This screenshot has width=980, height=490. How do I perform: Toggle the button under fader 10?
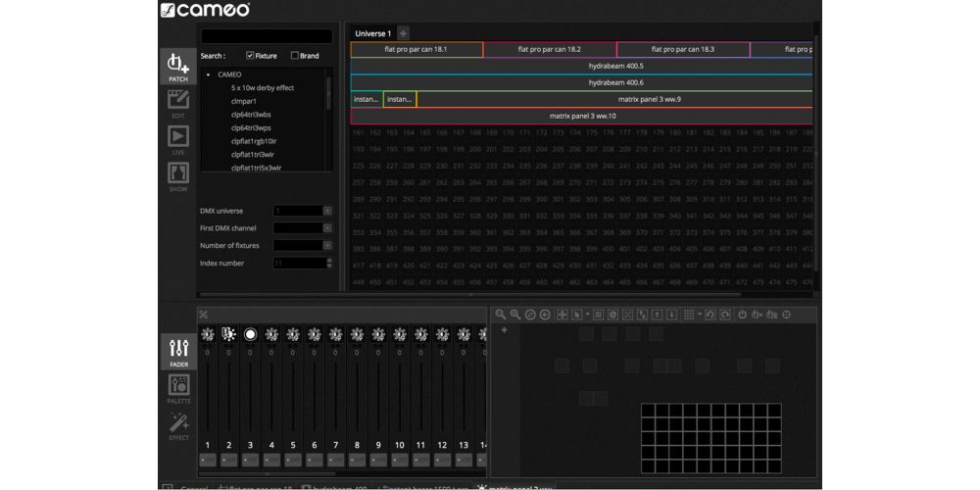tap(400, 460)
